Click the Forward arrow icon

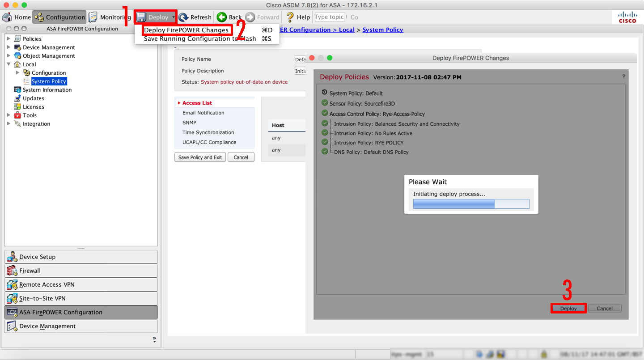pyautogui.click(x=250, y=17)
